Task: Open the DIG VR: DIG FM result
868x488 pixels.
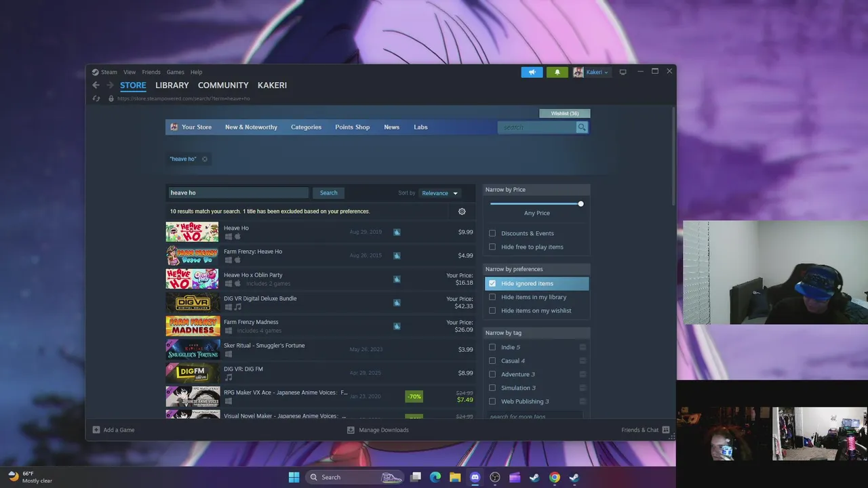Action: [x=320, y=373]
